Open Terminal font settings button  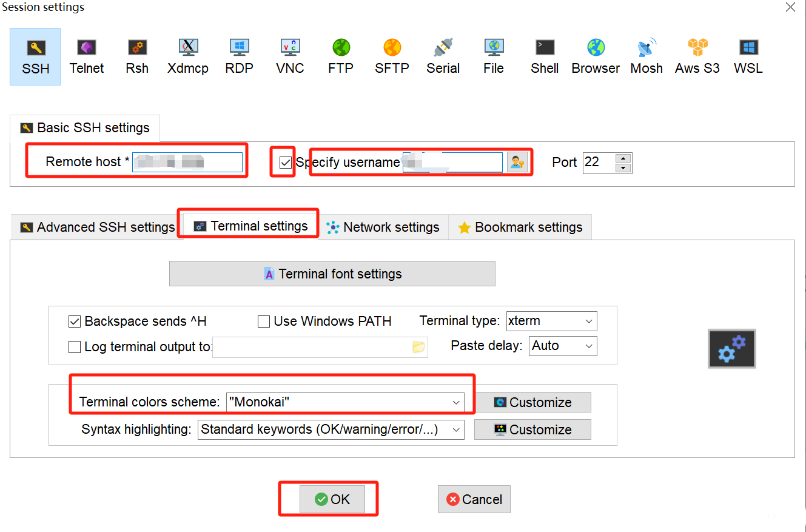[332, 274]
